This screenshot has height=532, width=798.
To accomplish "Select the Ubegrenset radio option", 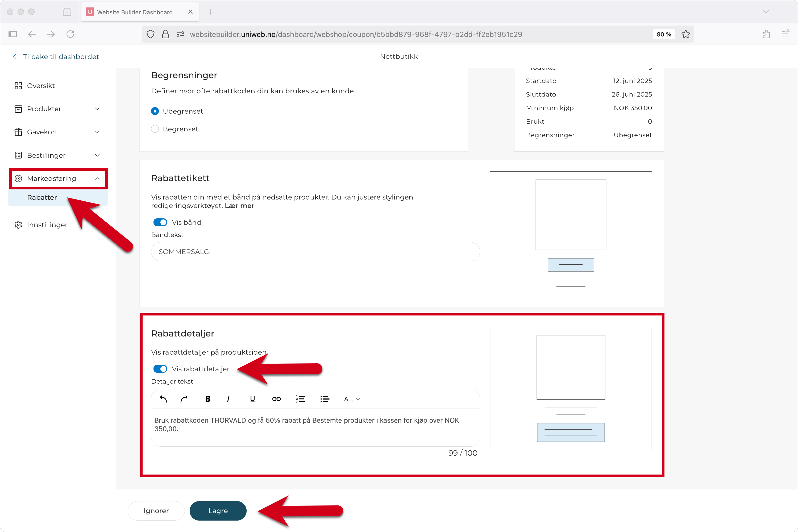I will tap(155, 111).
